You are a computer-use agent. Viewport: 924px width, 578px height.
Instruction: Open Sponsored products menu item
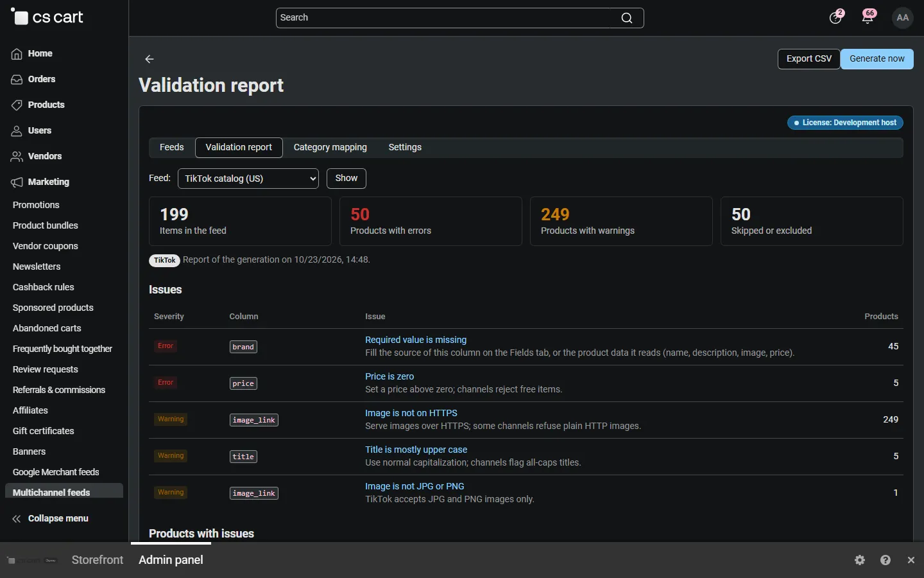(x=53, y=308)
